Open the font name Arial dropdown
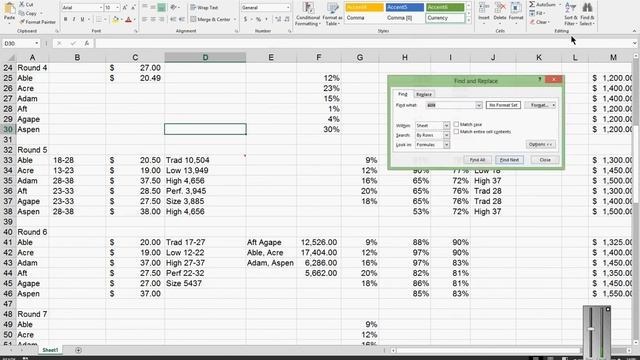640x360 pixels. coord(101,8)
